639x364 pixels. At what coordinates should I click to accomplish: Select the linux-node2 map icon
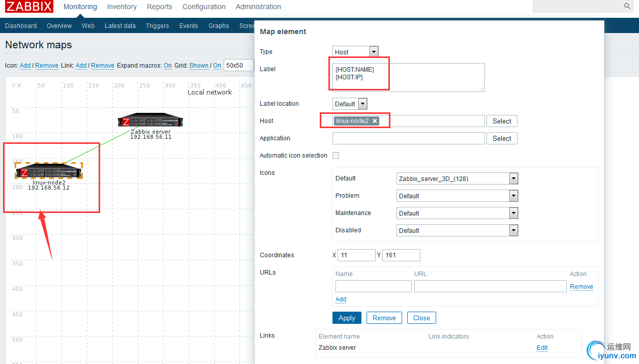(49, 171)
